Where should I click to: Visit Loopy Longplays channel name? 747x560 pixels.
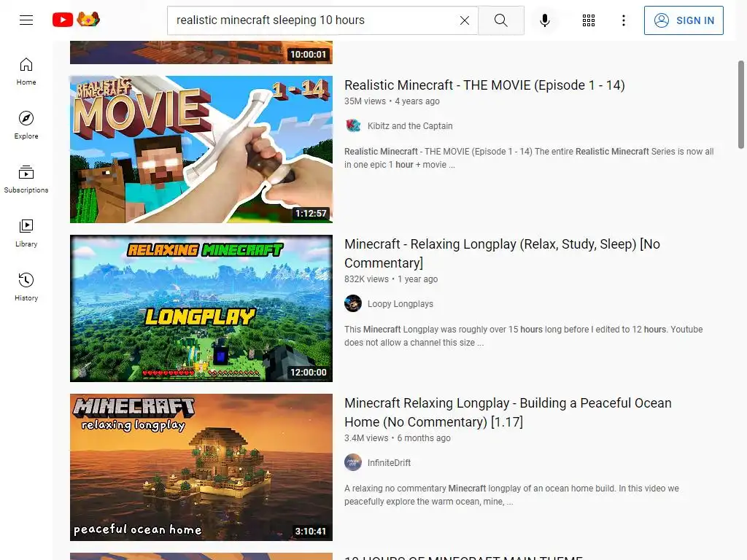coord(400,304)
